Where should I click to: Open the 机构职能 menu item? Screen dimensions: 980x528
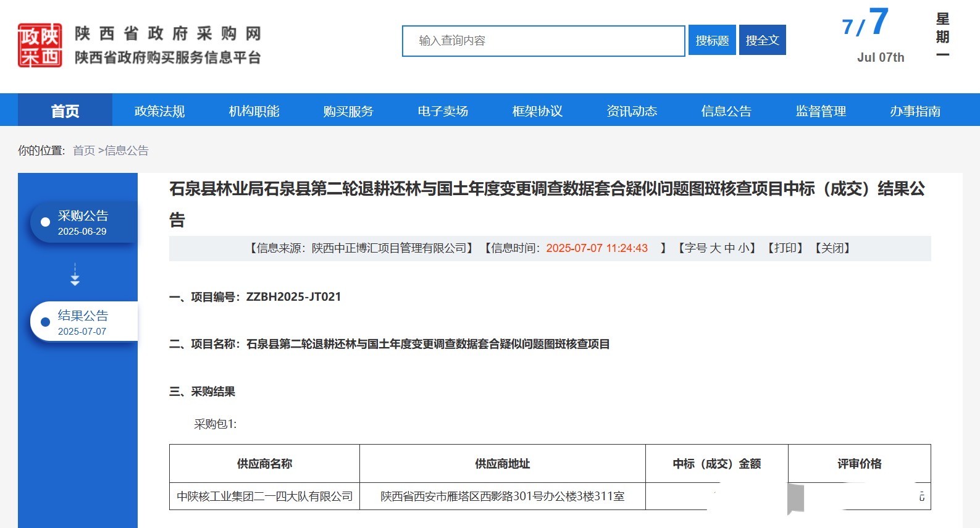254,111
